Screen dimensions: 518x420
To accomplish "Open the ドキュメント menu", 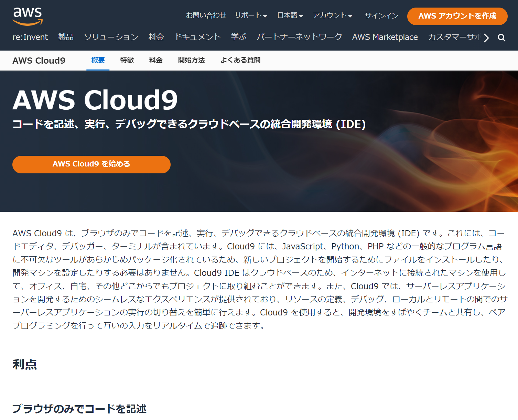I will click(197, 37).
